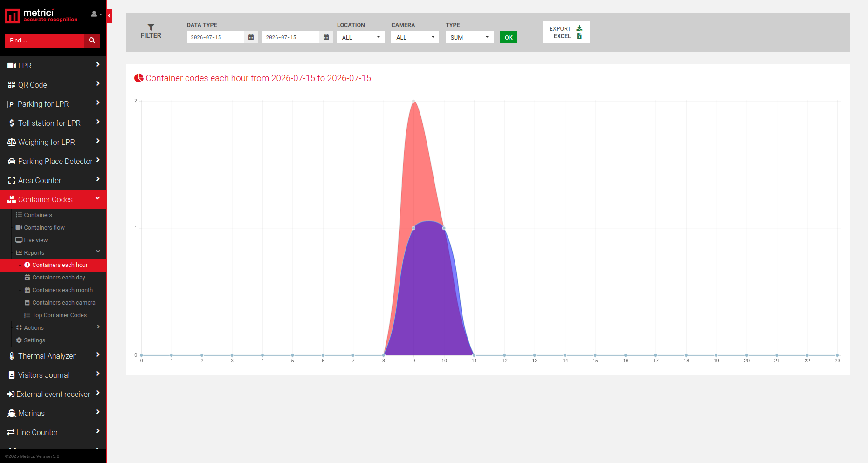Click the LPR camera icon
Viewport: 868px width, 463px height.
tap(12, 66)
